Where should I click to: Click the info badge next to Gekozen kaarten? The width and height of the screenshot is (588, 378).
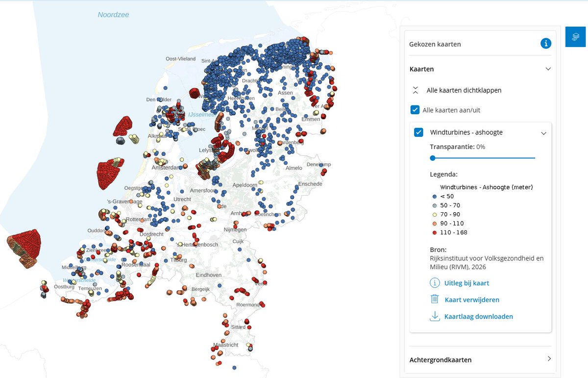pos(545,43)
